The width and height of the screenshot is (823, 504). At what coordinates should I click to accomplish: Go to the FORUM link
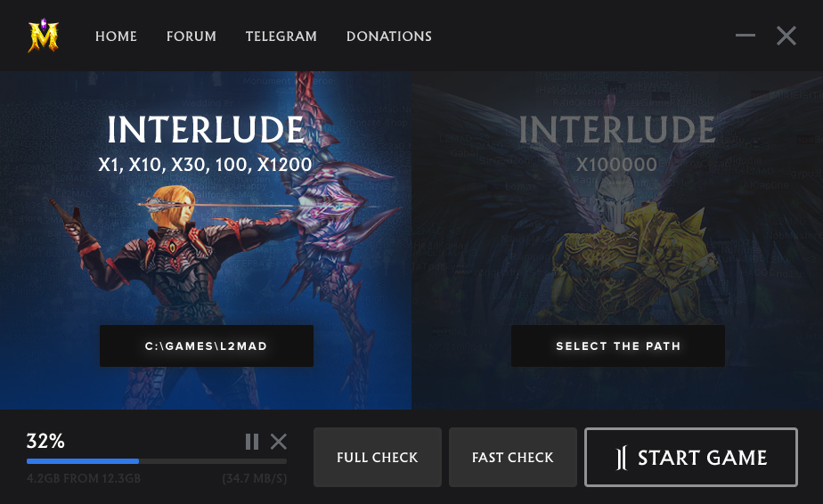[x=191, y=37]
